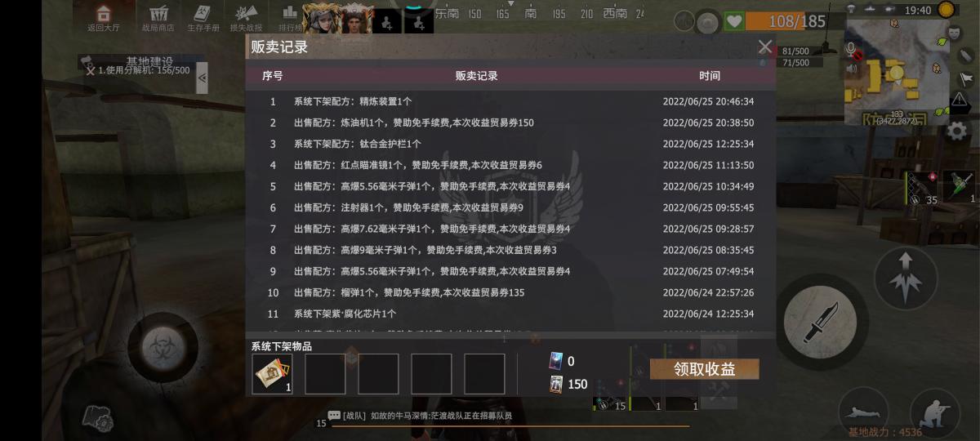Click the 领取收益 claim earnings button
Screen dimensions: 980x441
(x=704, y=369)
